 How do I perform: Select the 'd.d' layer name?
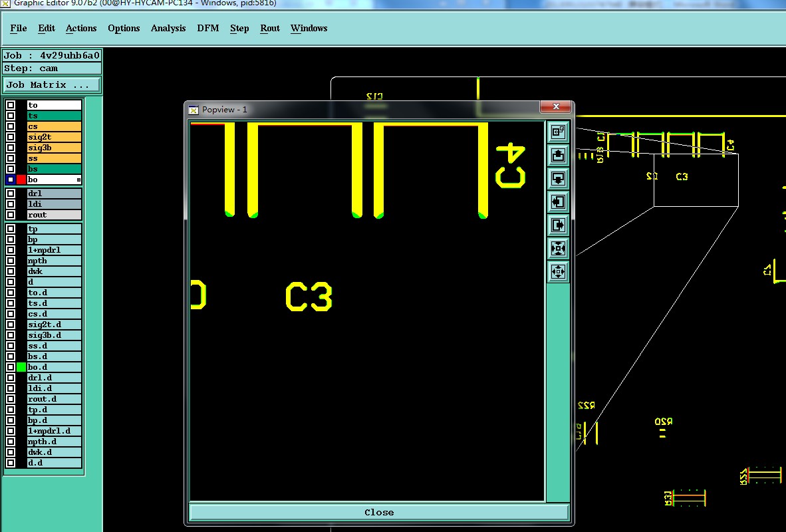coord(54,462)
